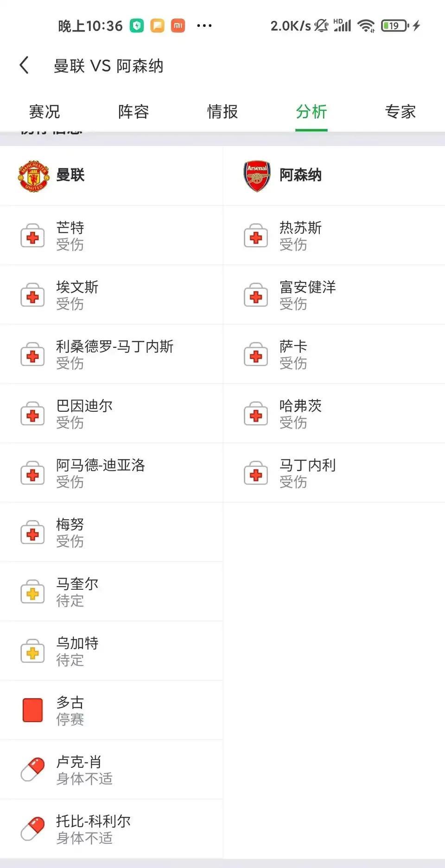The image size is (445, 868).
Task: Select the 分析 tab
Action: click(x=311, y=112)
